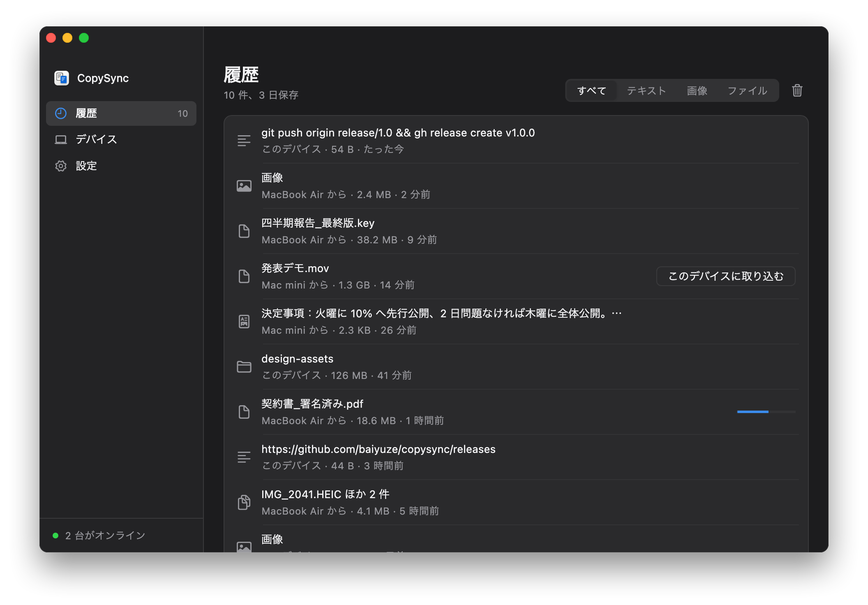868x605 pixels.
Task: Click the image icon of the 2.4 MB 画像 entry
Action: (244, 186)
